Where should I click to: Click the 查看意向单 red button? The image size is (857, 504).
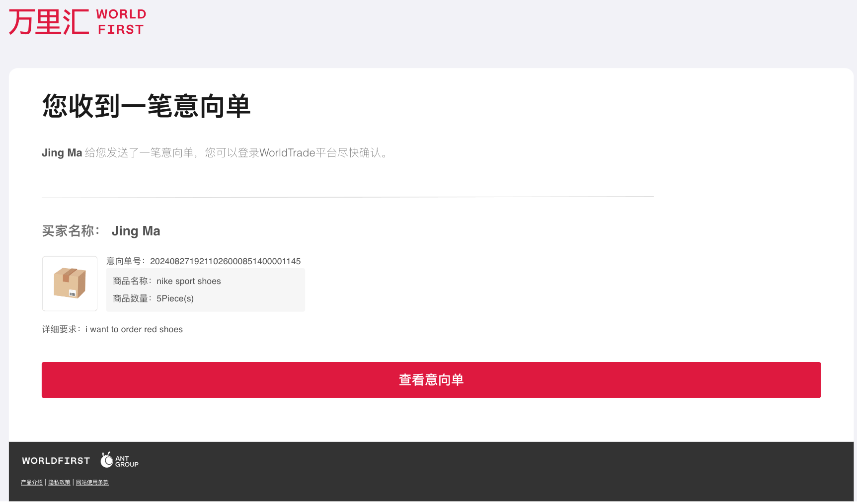(x=431, y=379)
